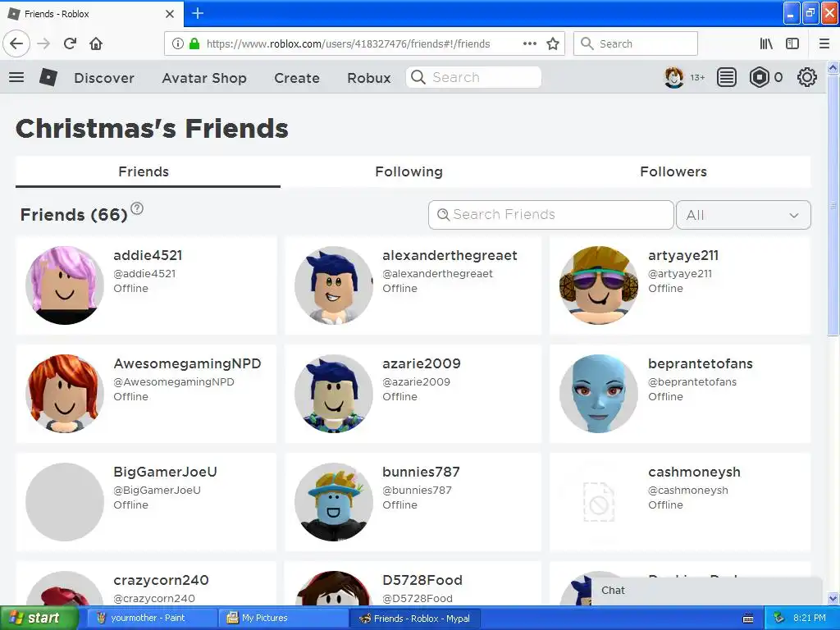Switch to the Following tab
The width and height of the screenshot is (840, 630).
(409, 172)
